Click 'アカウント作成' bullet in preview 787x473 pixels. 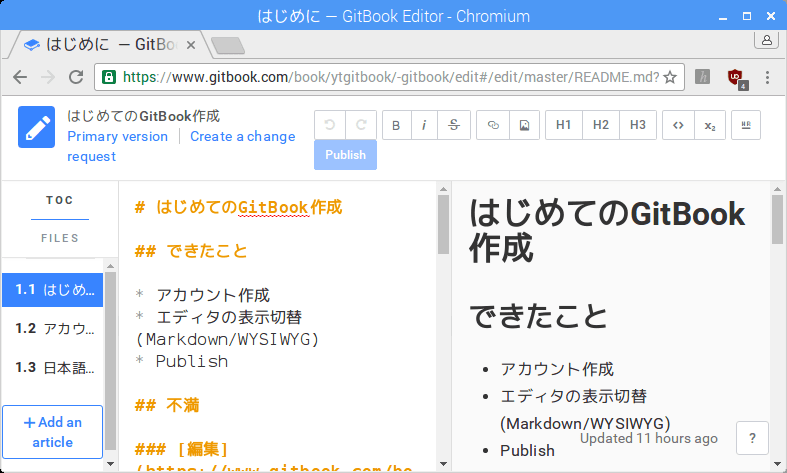click(x=557, y=370)
